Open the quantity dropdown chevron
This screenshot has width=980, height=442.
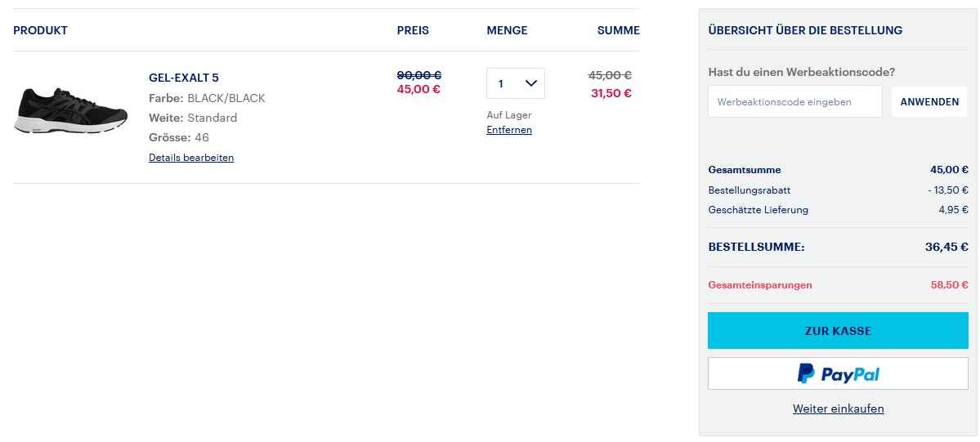click(530, 83)
